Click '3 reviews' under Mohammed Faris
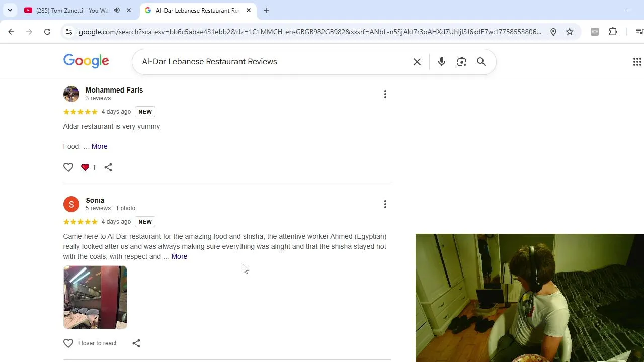 [98, 98]
